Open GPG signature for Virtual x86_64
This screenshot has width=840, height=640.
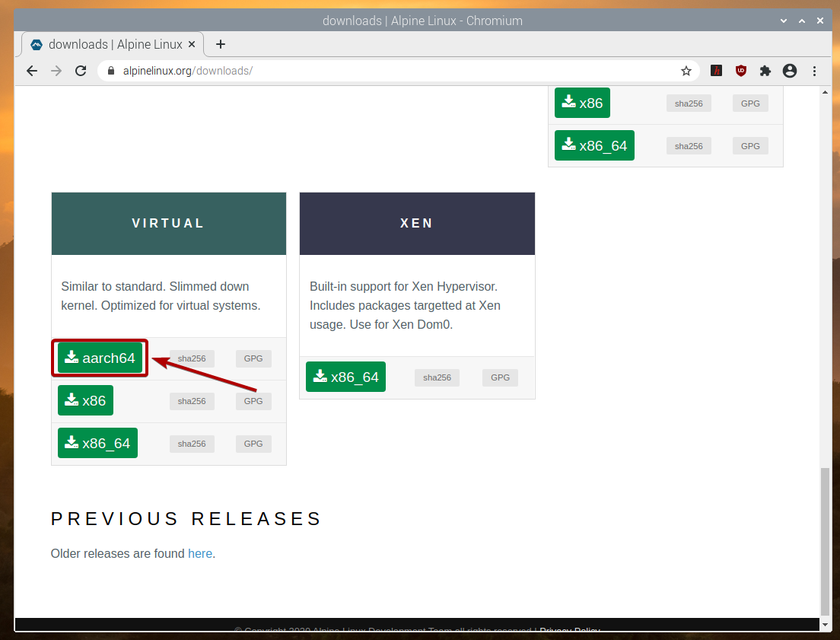coord(253,444)
